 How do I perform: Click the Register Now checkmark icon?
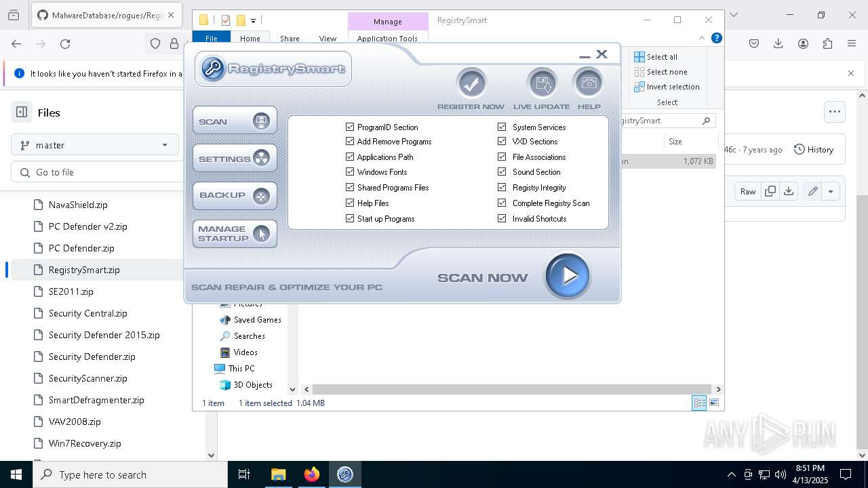pos(471,84)
